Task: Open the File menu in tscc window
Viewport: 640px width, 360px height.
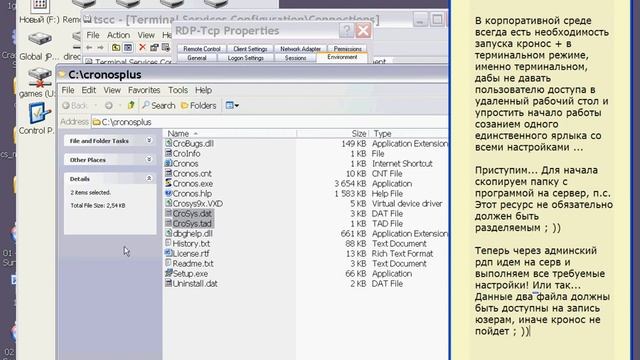Action: point(93,35)
